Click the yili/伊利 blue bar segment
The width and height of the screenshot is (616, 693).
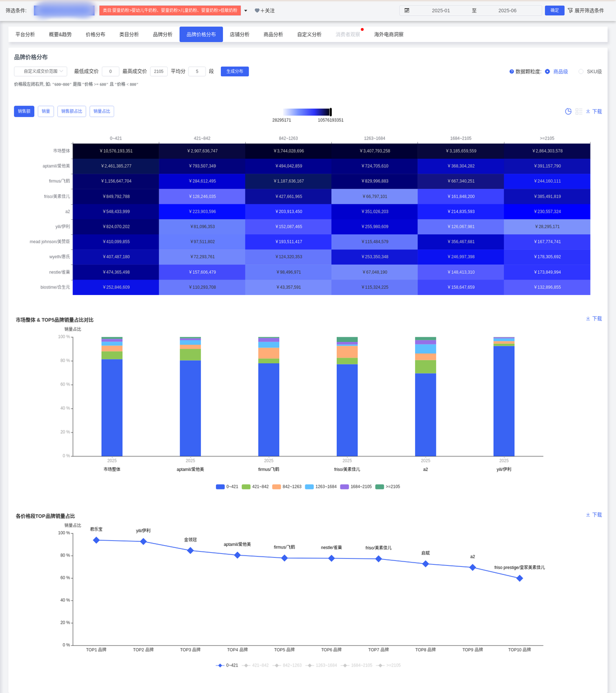click(504, 401)
